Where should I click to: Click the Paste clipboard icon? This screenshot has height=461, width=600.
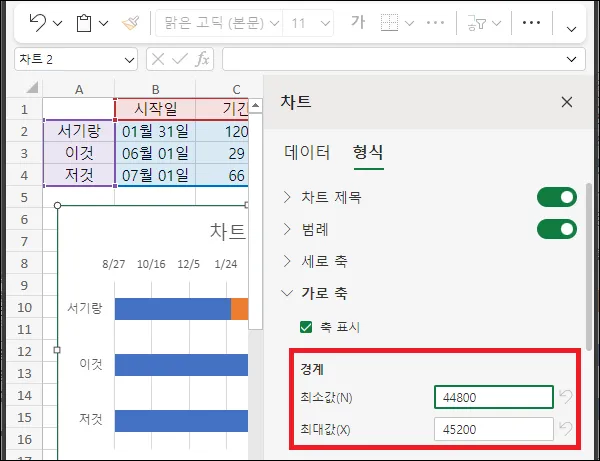coord(84,23)
